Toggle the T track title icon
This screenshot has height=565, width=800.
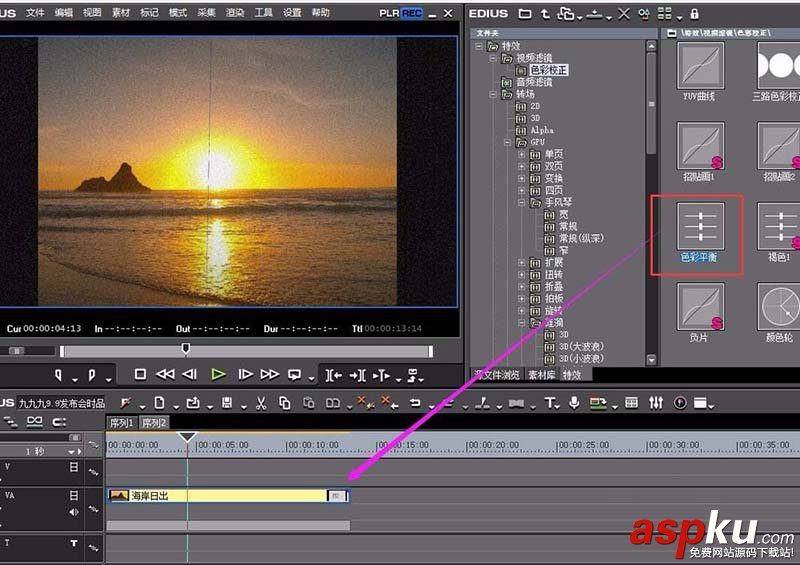(x=74, y=543)
